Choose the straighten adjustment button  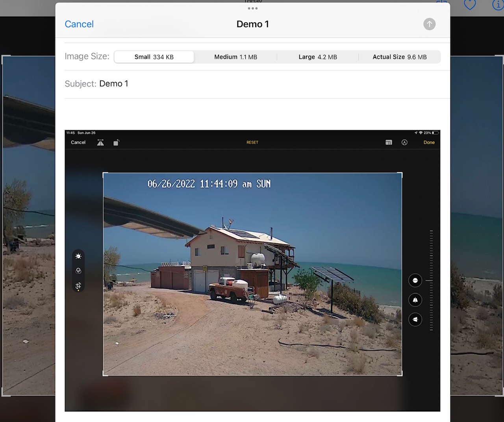coord(415,280)
